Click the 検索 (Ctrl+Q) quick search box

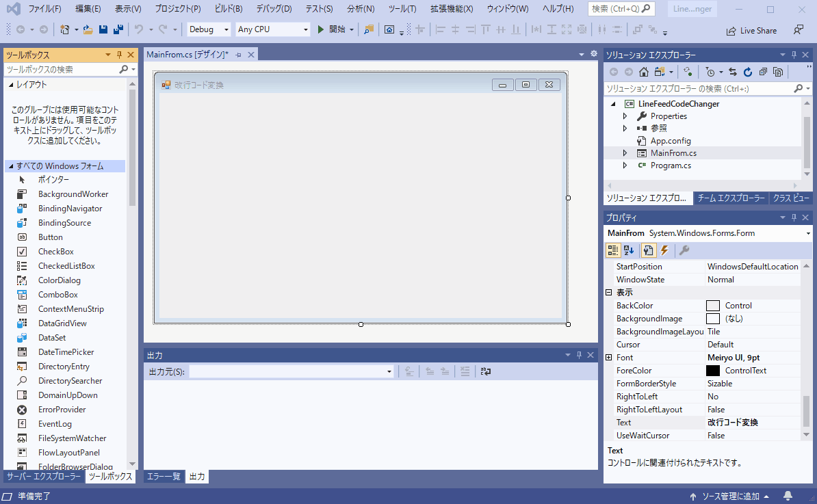pos(621,9)
